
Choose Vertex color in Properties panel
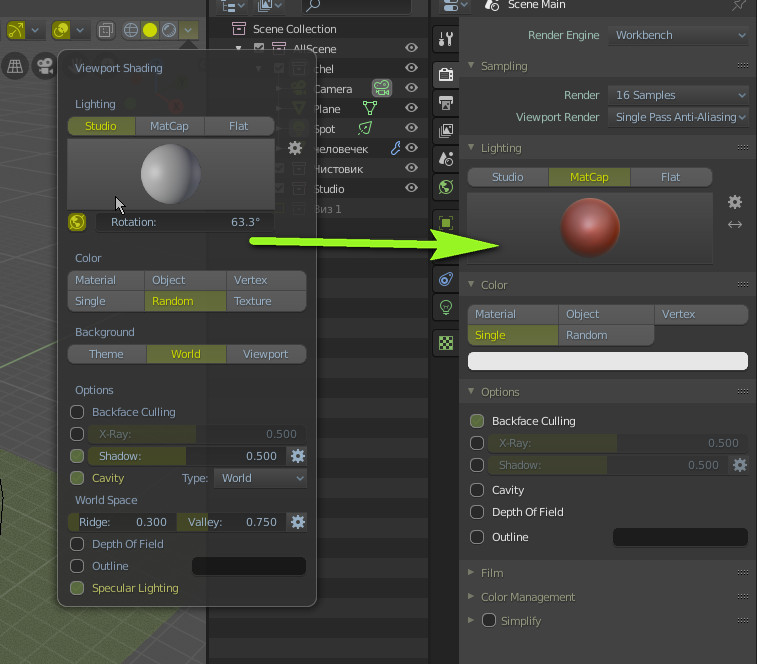(x=701, y=314)
